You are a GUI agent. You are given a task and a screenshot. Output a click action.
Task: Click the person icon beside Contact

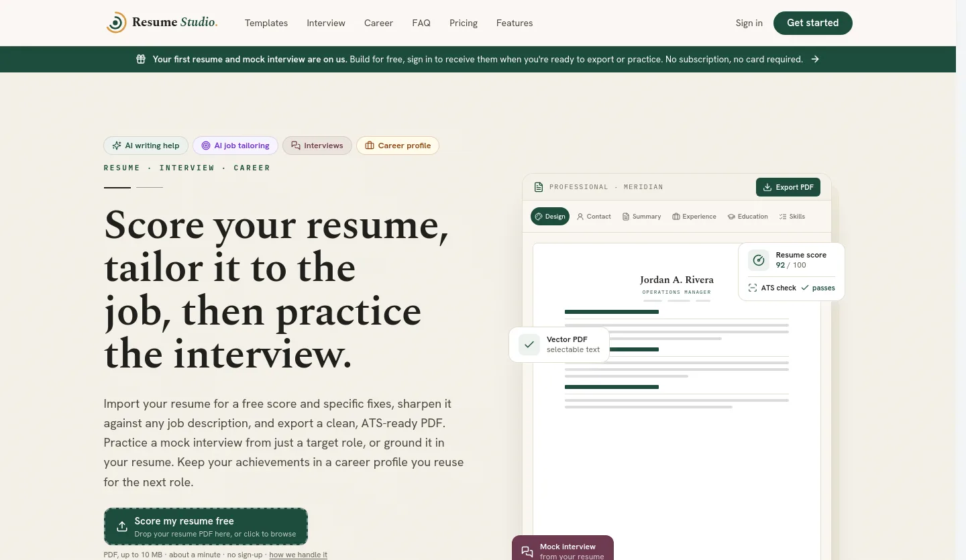point(580,217)
